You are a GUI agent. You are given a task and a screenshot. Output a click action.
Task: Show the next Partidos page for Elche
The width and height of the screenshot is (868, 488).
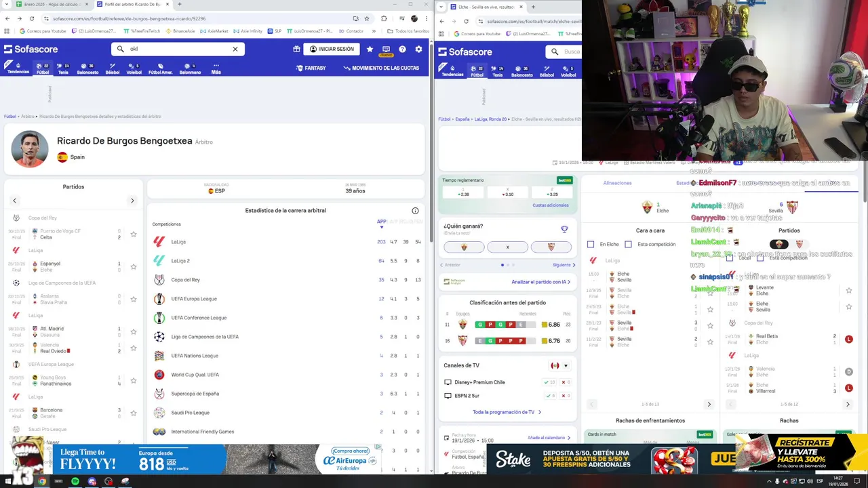(848, 405)
